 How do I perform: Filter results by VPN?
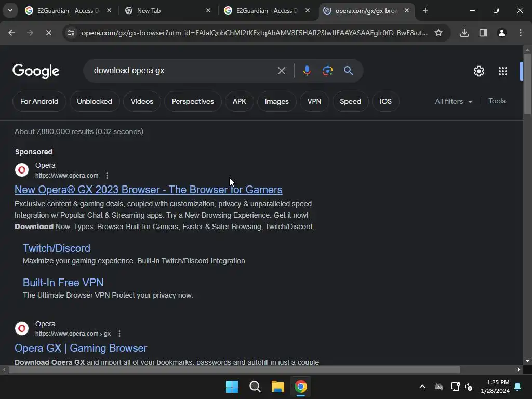314,101
